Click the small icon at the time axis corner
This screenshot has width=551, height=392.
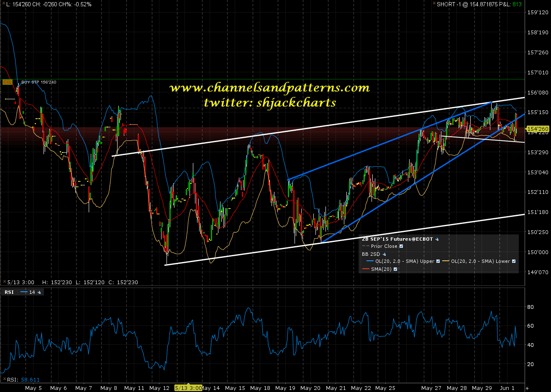527,388
